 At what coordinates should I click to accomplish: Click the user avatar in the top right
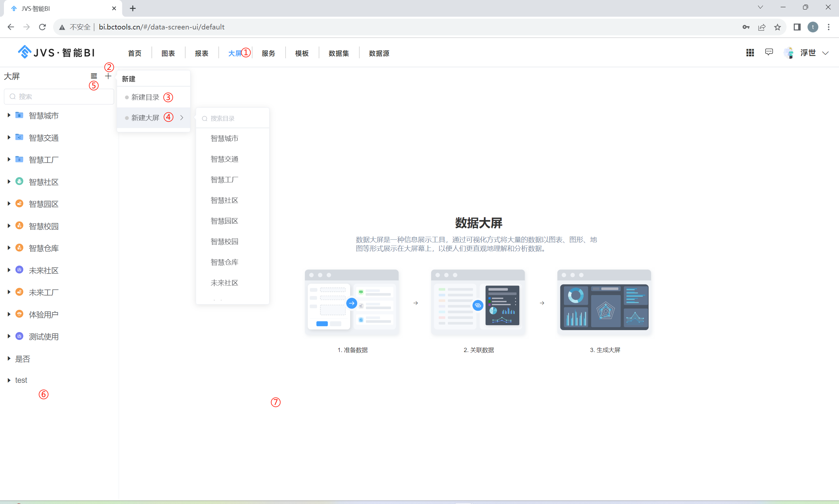tap(789, 52)
